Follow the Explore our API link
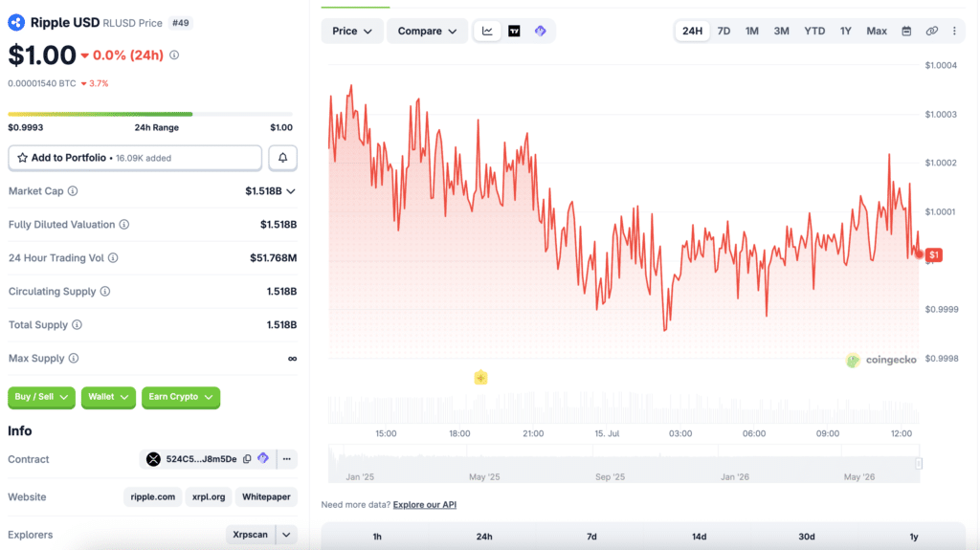This screenshot has height=550, width=980. click(424, 504)
